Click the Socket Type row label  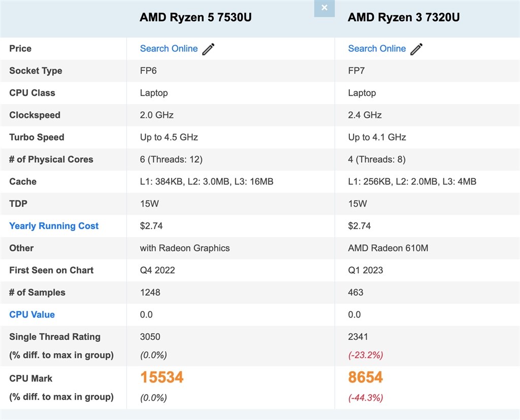pyautogui.click(x=36, y=71)
